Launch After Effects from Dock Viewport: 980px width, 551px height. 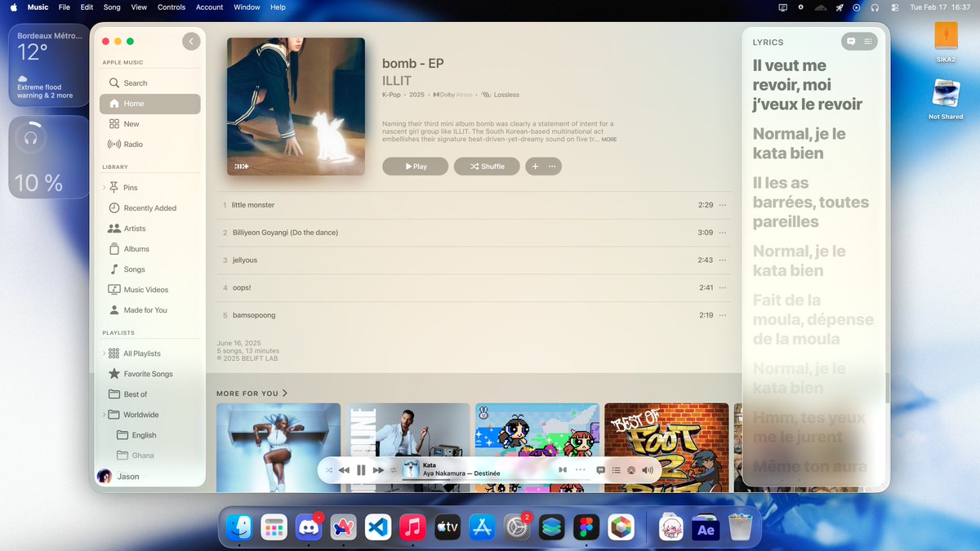[x=706, y=527]
